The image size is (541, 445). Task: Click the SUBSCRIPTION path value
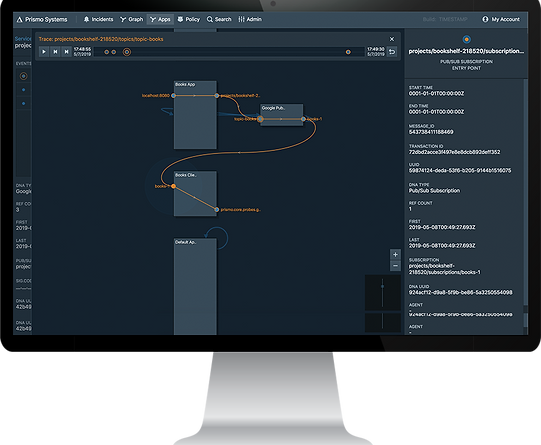tap(445, 269)
